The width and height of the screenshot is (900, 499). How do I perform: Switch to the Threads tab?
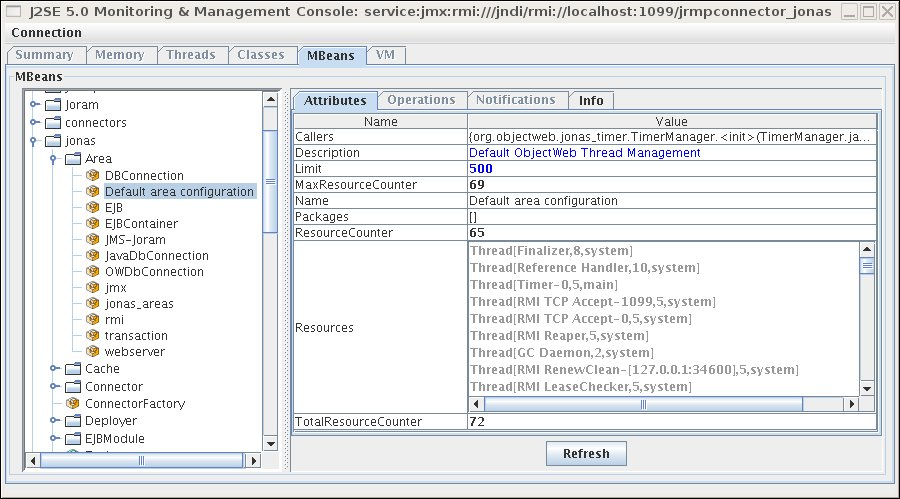pos(191,55)
